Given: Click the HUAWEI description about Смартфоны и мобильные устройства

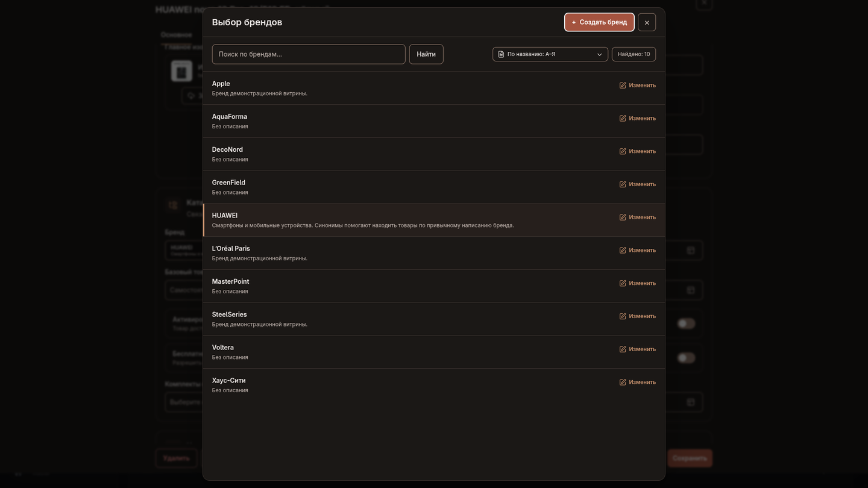Looking at the screenshot, I should [x=363, y=225].
